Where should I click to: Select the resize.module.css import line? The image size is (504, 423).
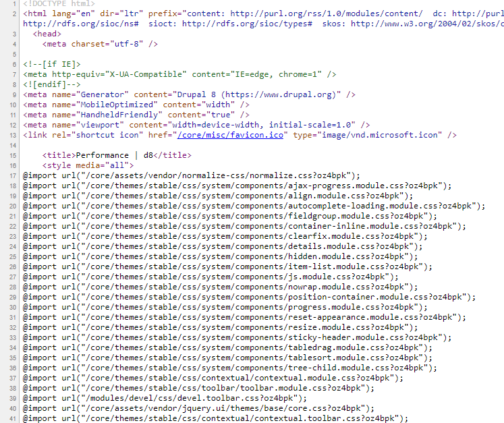[x=220, y=327]
